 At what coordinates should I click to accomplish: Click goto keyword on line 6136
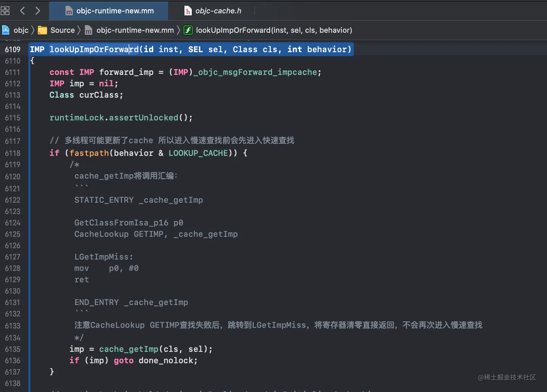point(124,361)
